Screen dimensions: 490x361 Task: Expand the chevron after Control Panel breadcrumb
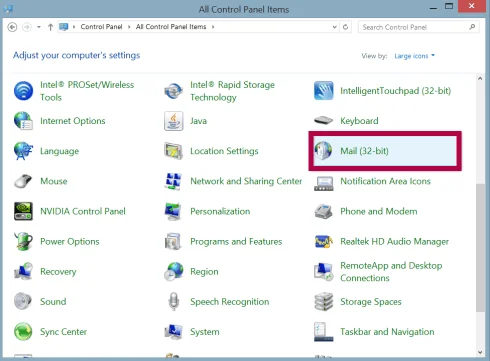click(x=129, y=27)
